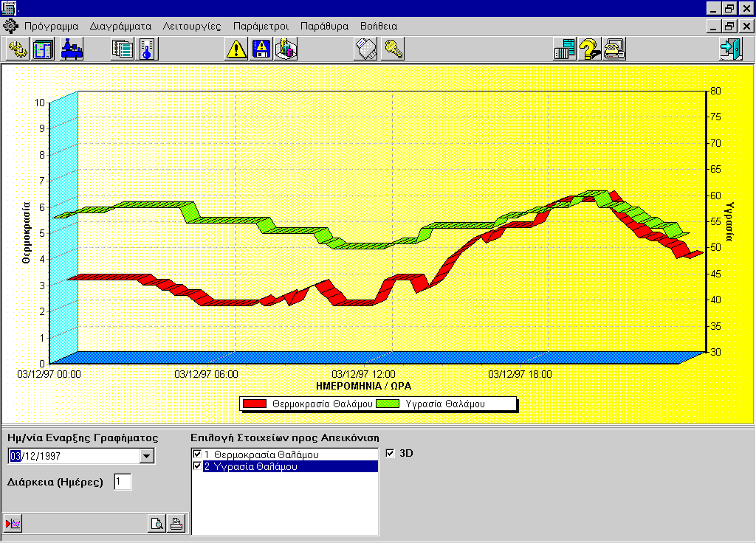756x543 pixels.
Task: Open the Παράμετροι menu
Action: [261, 26]
